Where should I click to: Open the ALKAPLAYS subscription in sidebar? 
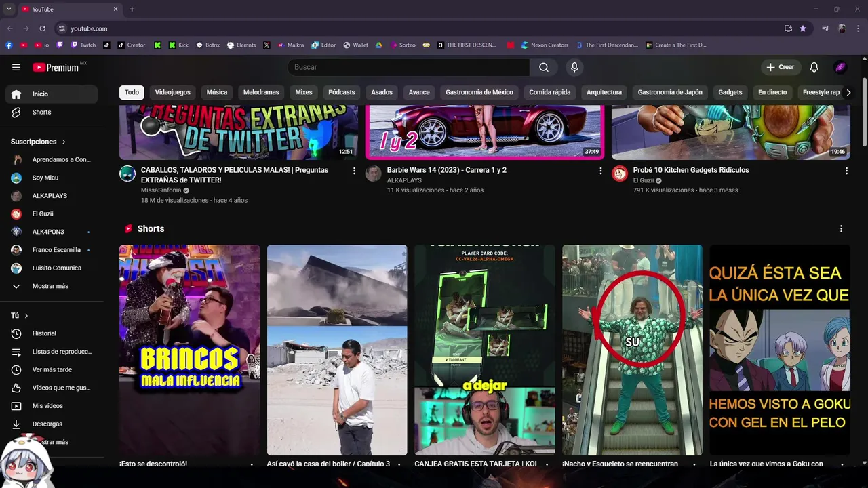click(x=52, y=196)
